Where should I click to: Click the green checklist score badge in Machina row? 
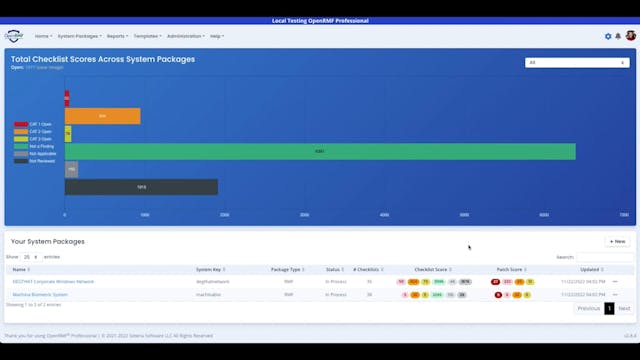pyautogui.click(x=437, y=295)
